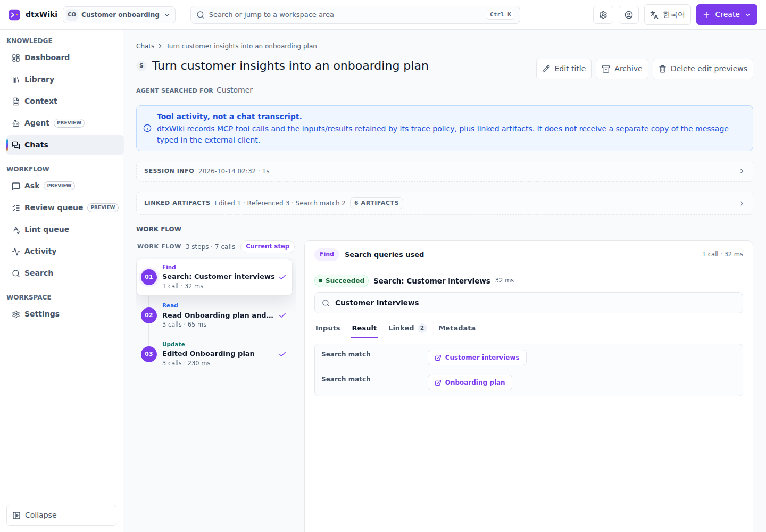Click the dtxWiki logo icon
Image resolution: width=766 pixels, height=532 pixels.
(x=14, y=15)
